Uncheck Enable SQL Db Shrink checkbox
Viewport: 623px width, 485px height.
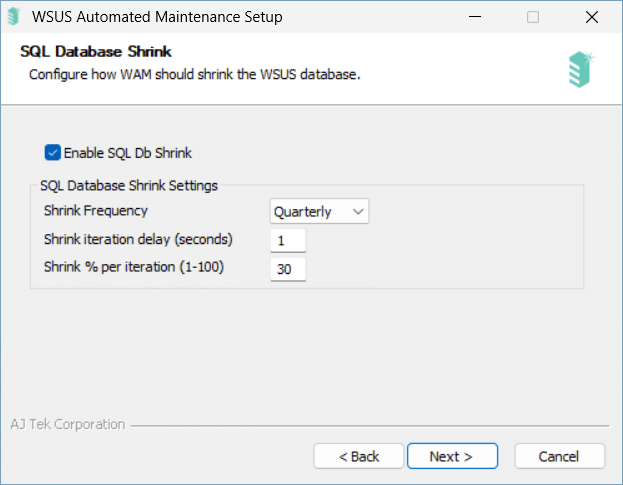pos(52,153)
